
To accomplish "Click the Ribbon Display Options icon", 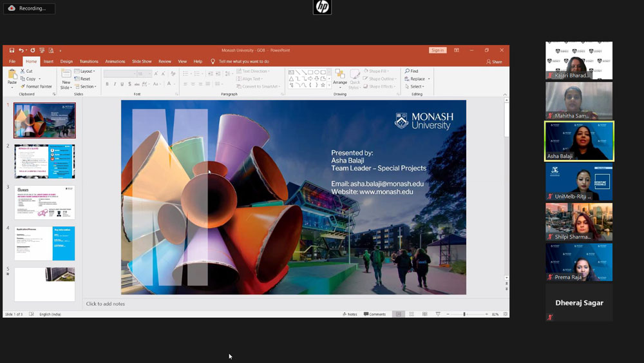I will 457,50.
